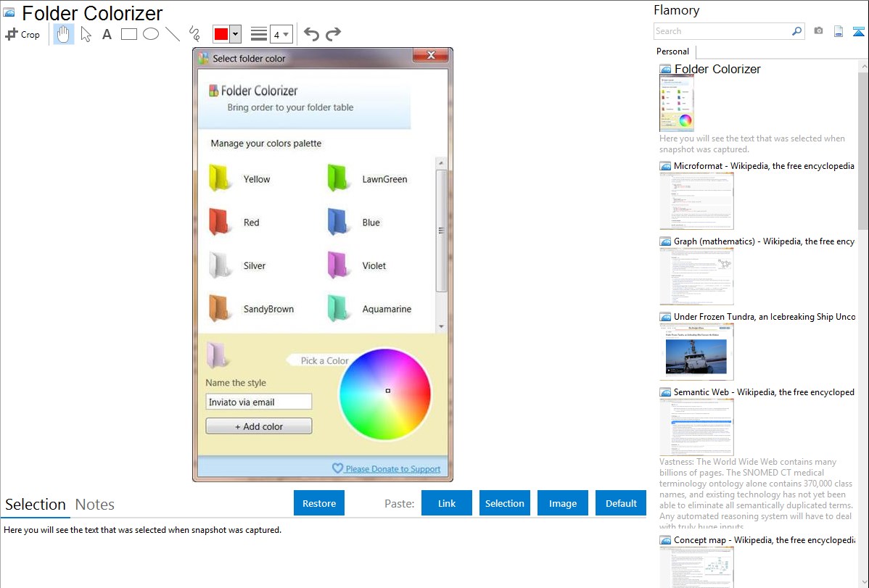Click the color wheel picker

click(384, 394)
